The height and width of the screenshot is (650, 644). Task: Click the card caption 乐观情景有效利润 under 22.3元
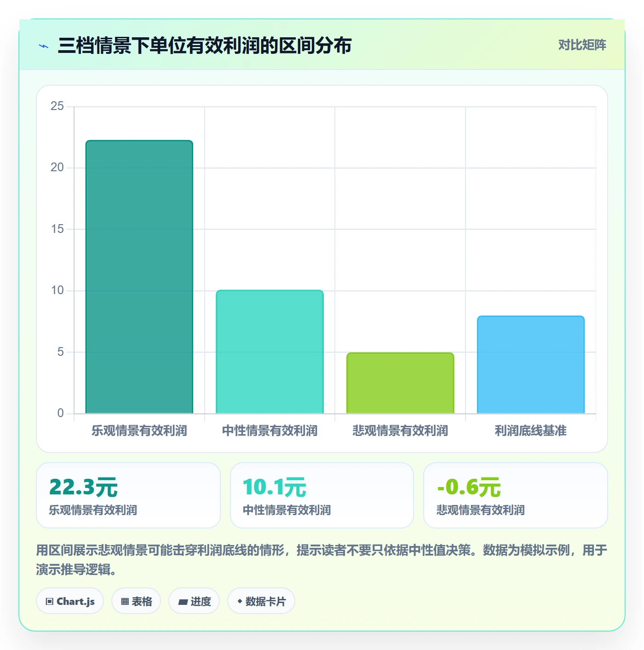[93, 510]
